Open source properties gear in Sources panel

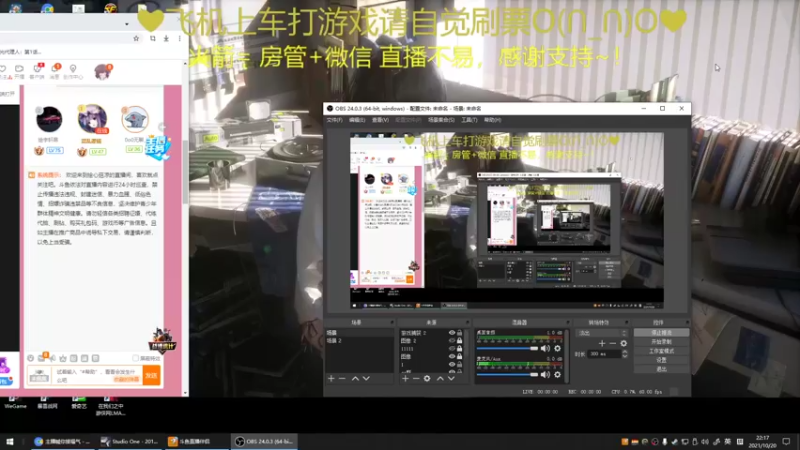[x=427, y=379]
